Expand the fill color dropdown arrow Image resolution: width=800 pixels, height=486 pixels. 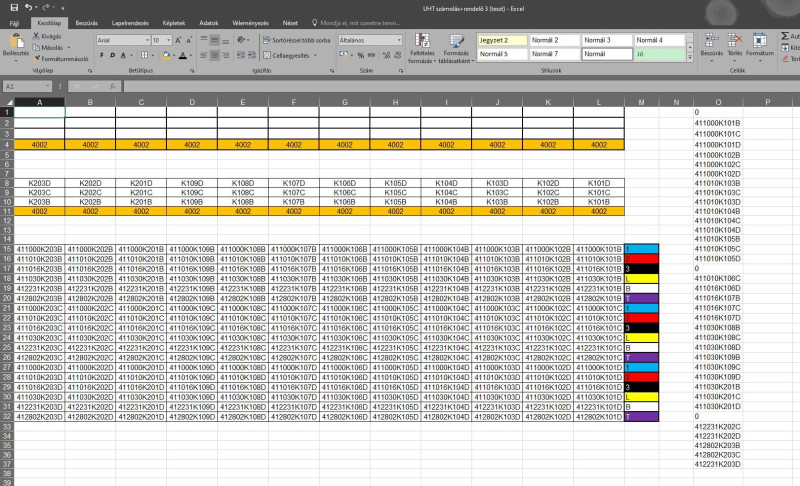[x=173, y=55]
